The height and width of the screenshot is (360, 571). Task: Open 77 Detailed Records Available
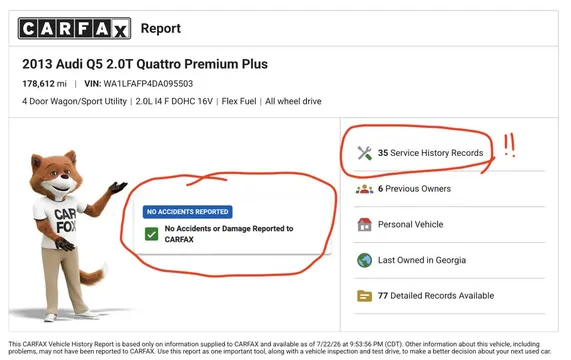pyautogui.click(x=436, y=296)
